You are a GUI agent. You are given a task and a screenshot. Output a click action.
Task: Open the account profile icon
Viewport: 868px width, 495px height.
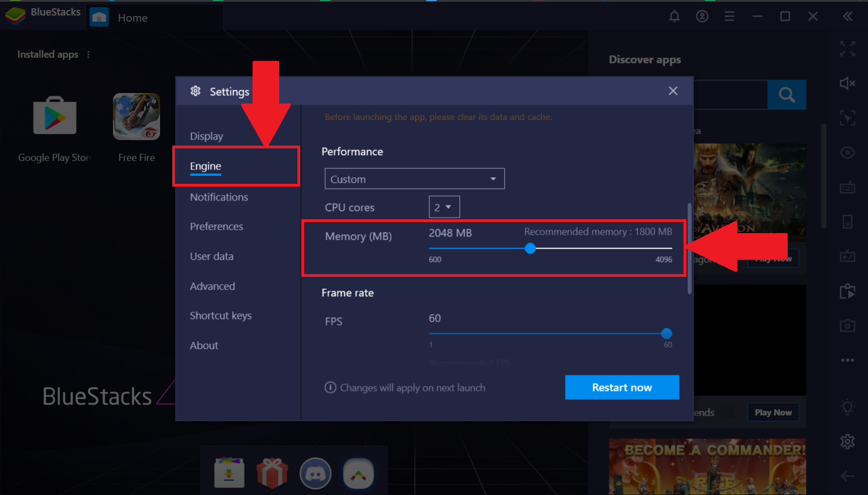point(702,17)
